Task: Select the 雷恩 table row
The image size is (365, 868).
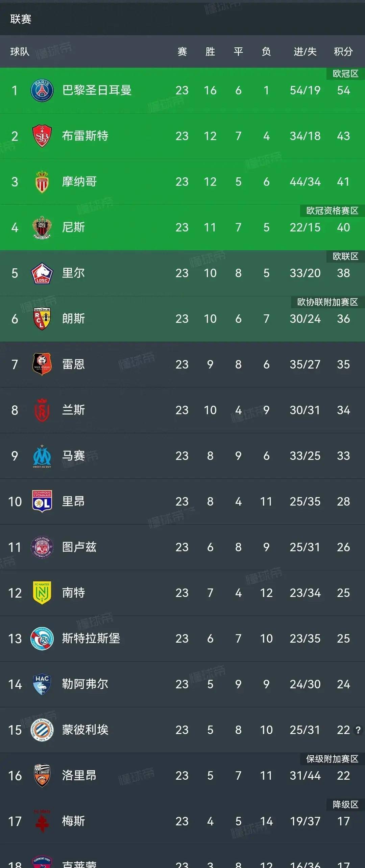Action: 182,364
